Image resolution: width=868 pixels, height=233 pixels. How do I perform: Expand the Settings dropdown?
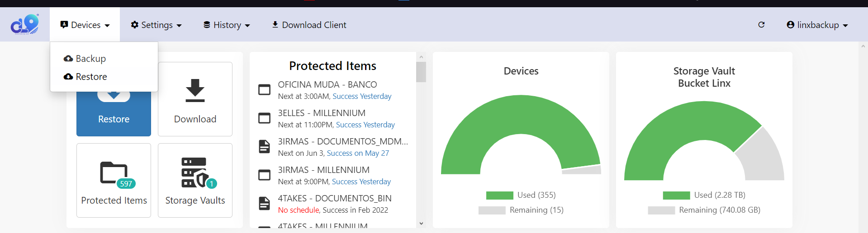click(x=156, y=25)
